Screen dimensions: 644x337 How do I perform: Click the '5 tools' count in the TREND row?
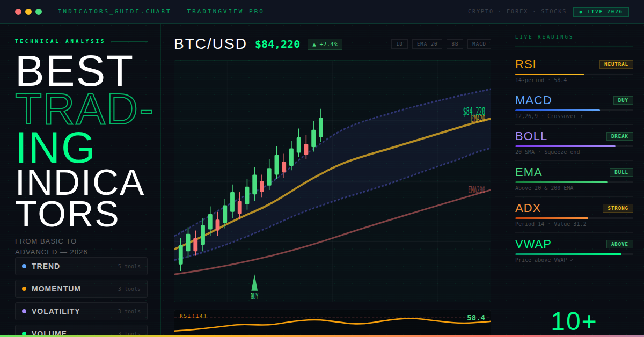(129, 266)
